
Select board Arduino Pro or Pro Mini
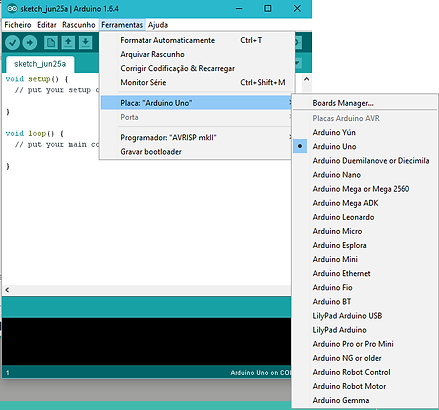tap(365, 344)
